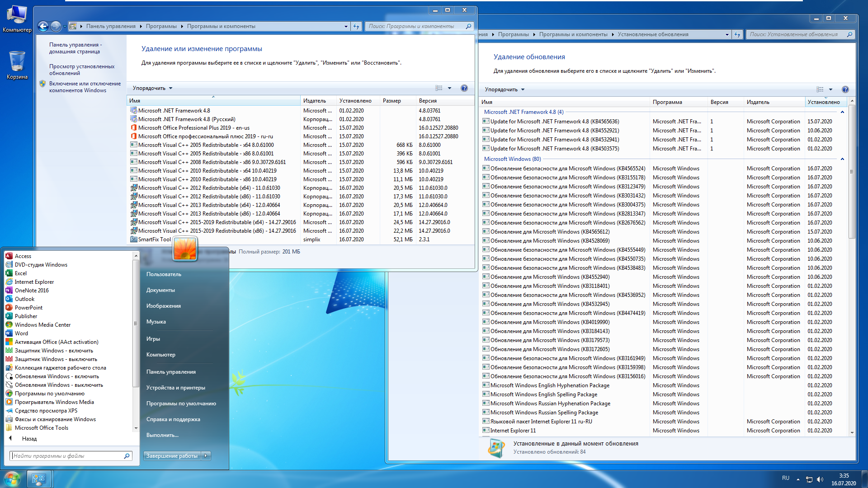Collapse Microsoft Windows (80) group
The image size is (868, 488).
pyautogui.click(x=842, y=159)
